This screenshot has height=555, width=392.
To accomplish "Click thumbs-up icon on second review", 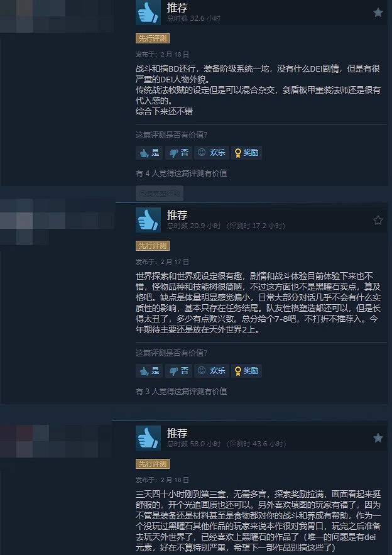I will 148,220.
